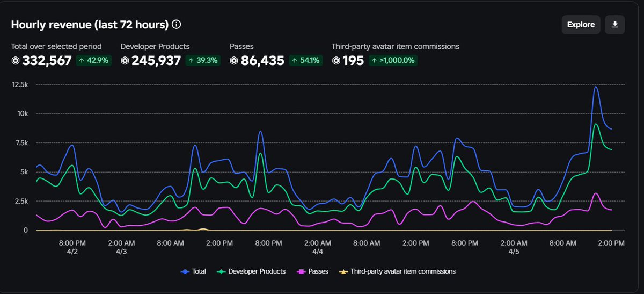Click the 10k y-axis label
Screen dimensions: 644x294
click(x=22, y=113)
